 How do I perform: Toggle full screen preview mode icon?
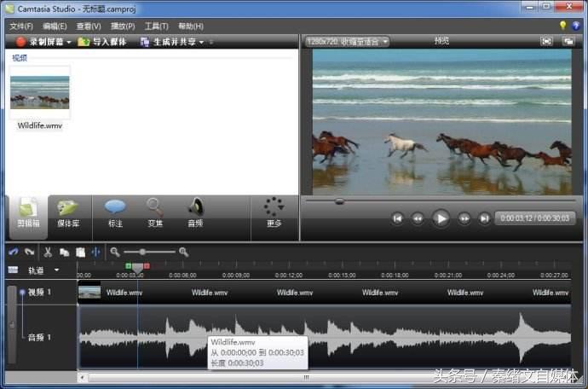click(546, 41)
